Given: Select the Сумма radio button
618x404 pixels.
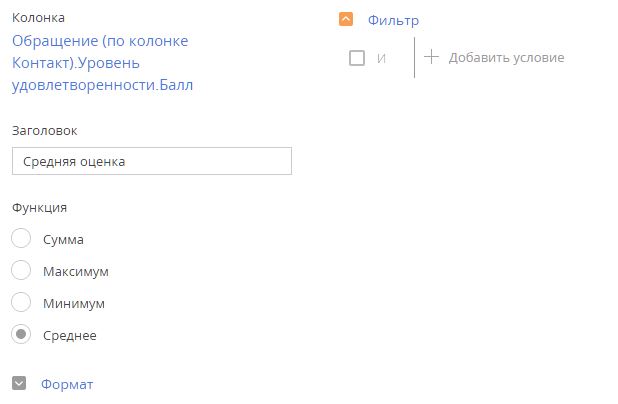Looking at the screenshot, I should (x=21, y=238).
